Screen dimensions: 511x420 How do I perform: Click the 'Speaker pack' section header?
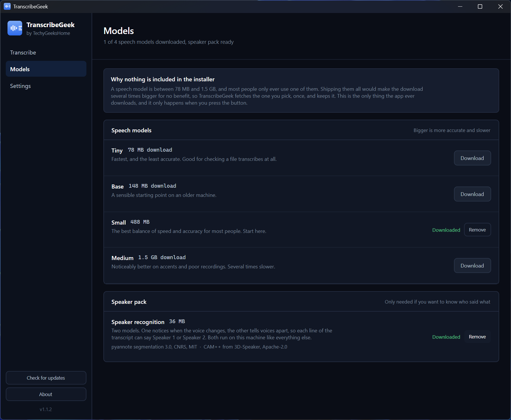coord(129,302)
